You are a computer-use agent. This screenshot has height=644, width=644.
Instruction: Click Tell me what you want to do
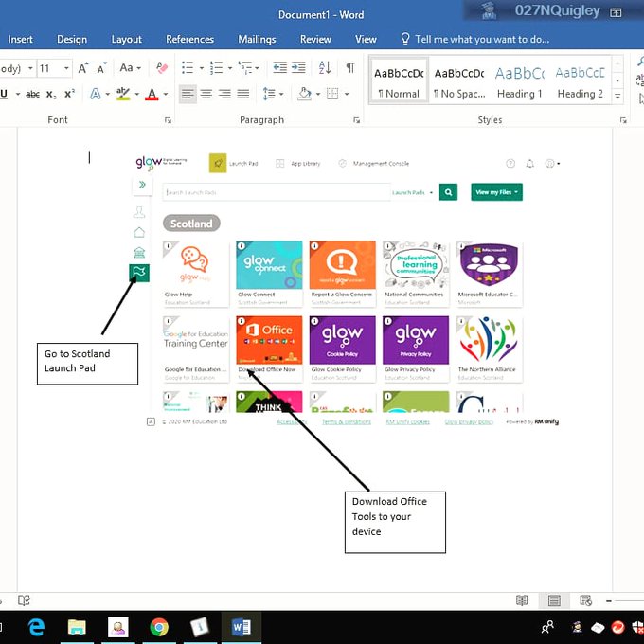tap(474, 40)
